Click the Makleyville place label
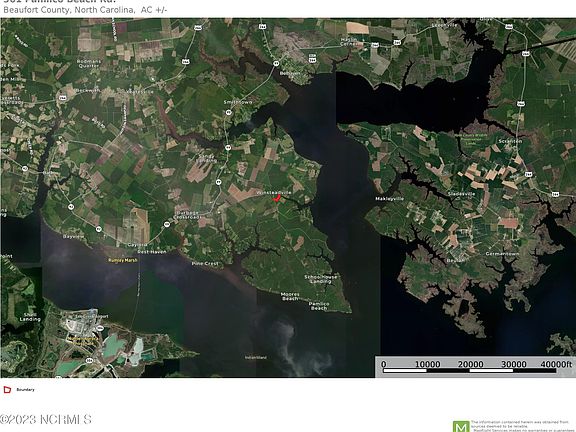This screenshot has height=432, width=576. click(x=389, y=199)
